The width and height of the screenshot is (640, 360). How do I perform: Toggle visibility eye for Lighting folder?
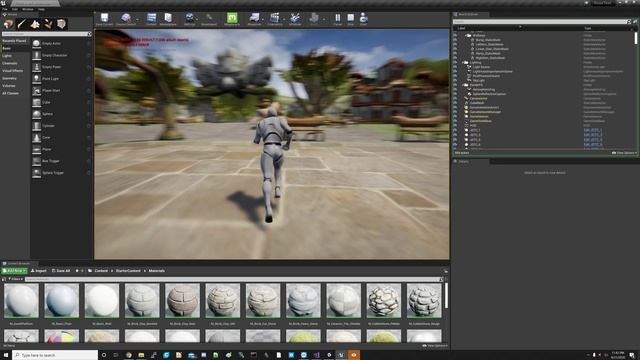[x=456, y=62]
